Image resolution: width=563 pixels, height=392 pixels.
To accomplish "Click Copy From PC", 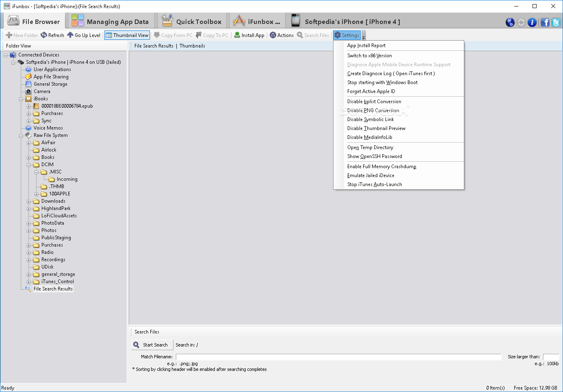I will 173,35.
